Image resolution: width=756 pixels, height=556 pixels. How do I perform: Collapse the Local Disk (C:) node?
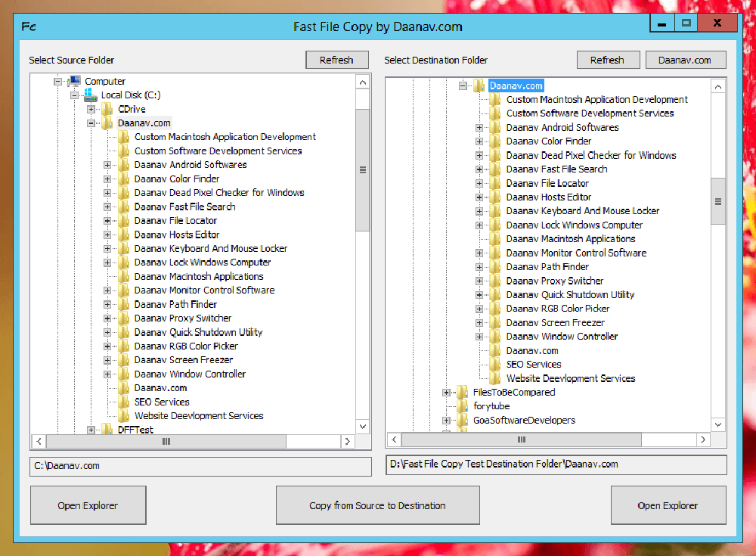74,95
